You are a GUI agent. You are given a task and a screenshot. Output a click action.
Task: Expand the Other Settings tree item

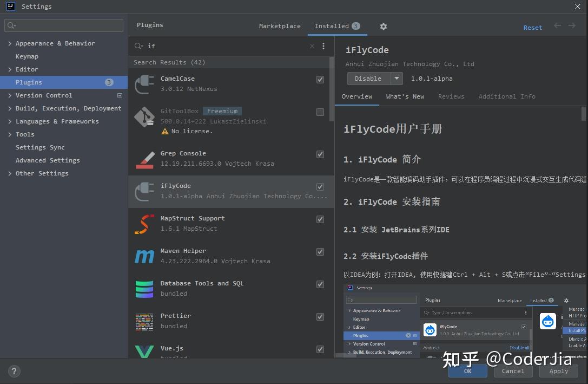pyautogui.click(x=10, y=173)
